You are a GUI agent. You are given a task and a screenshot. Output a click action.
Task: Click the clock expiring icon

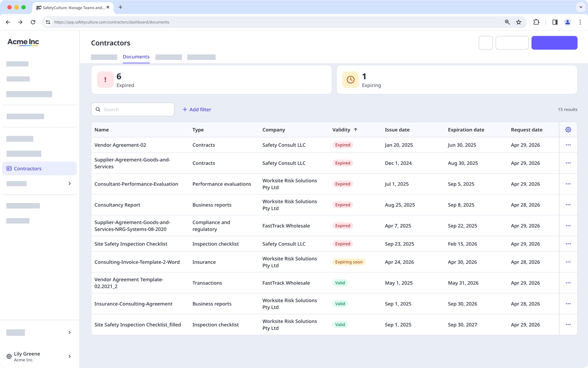pos(350,80)
